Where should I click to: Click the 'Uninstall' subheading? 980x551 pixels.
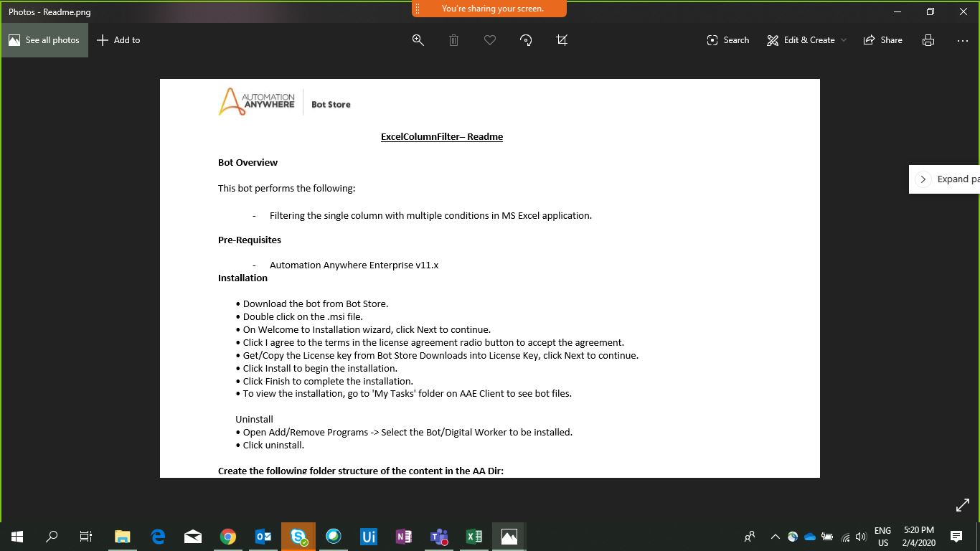point(254,419)
